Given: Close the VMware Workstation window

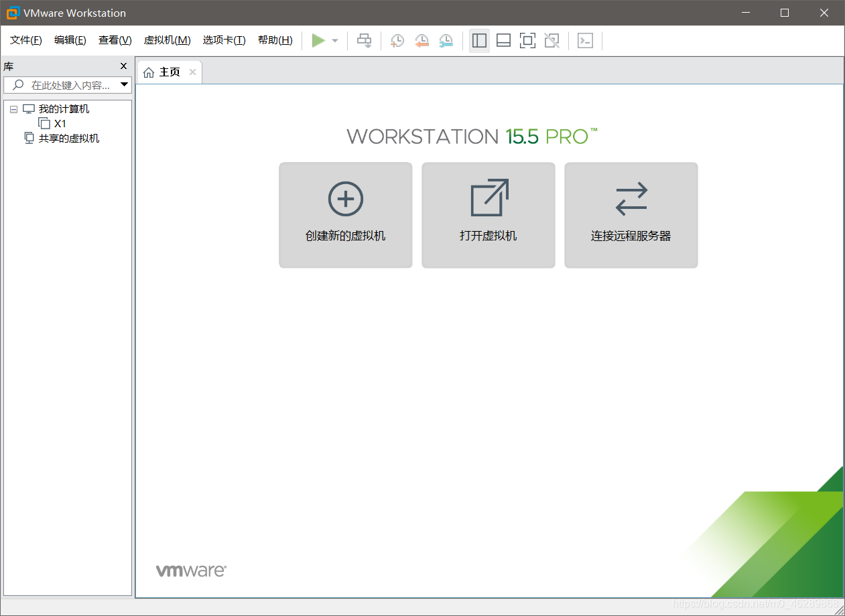Looking at the screenshot, I should point(825,13).
